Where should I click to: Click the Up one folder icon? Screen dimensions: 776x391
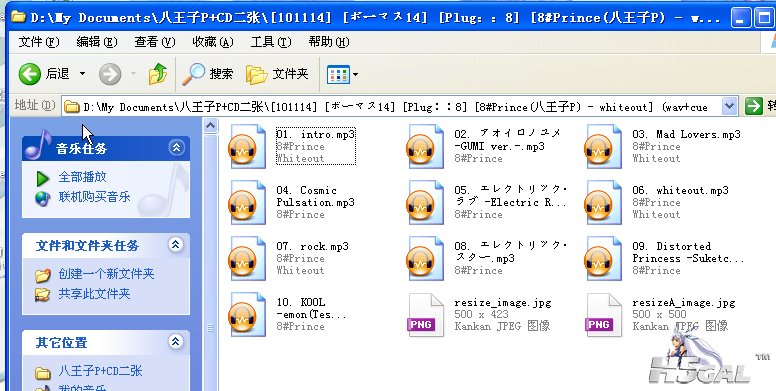click(x=158, y=74)
